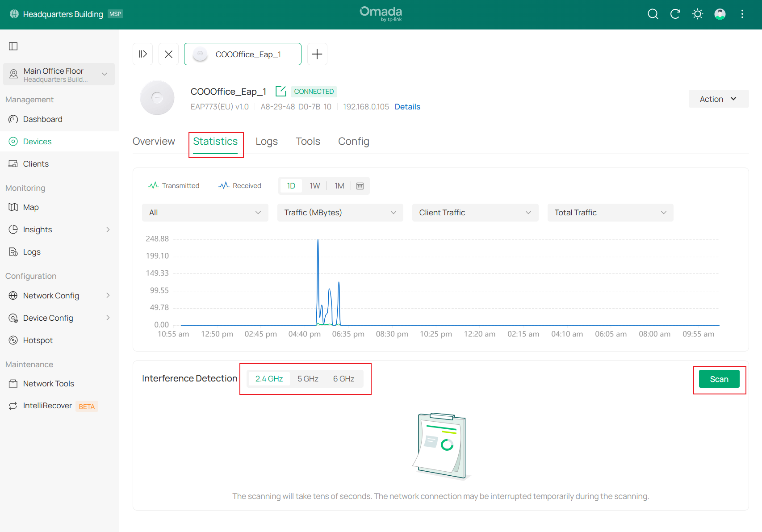Switch interference detection to 5 GHz
Image resolution: width=762 pixels, height=532 pixels.
[x=308, y=378]
